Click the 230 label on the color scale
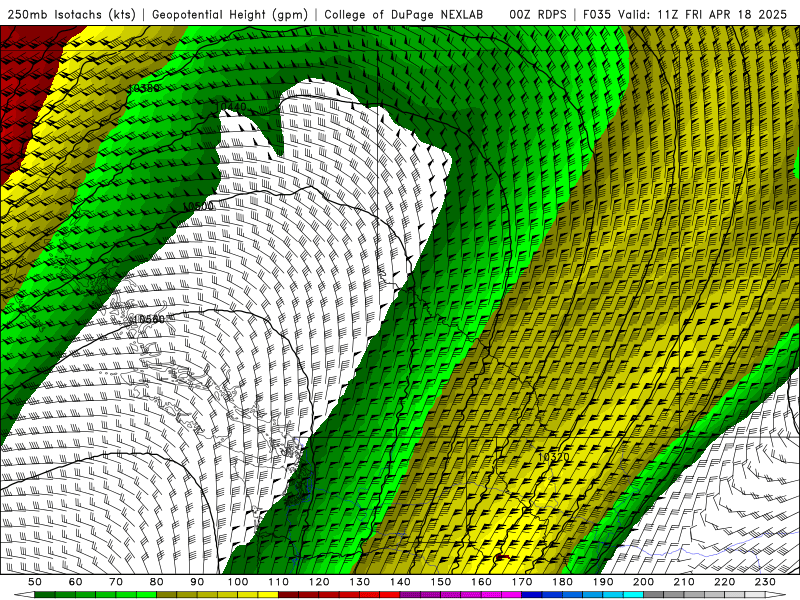Screen dimensions: 800x600 [765, 582]
